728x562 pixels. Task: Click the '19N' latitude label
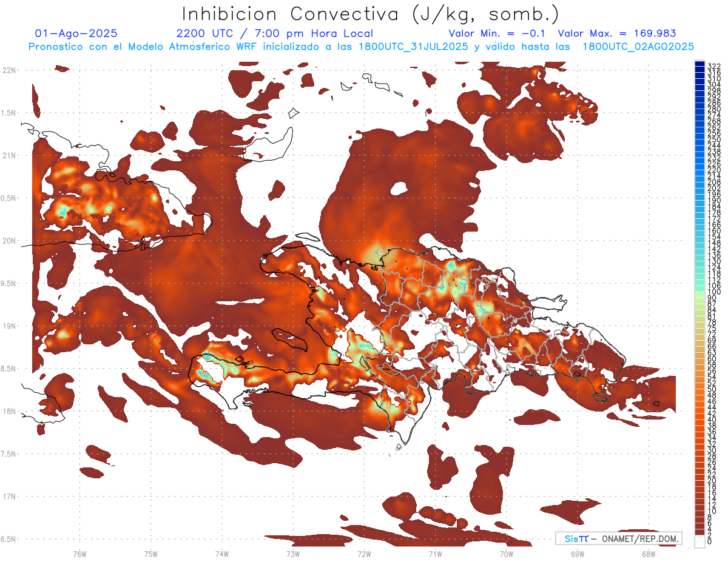point(9,326)
